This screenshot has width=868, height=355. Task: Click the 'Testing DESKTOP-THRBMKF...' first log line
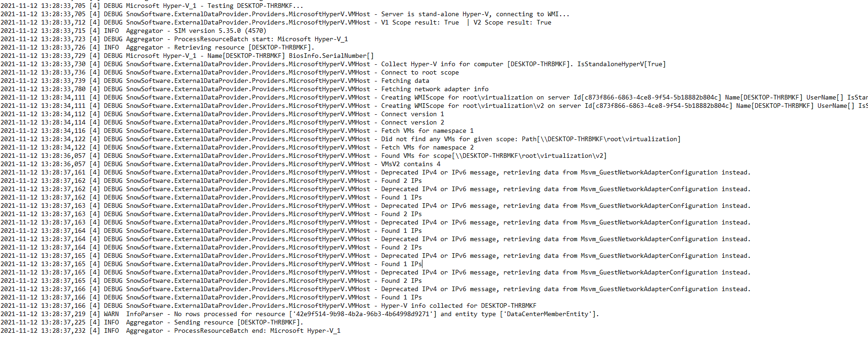152,6
